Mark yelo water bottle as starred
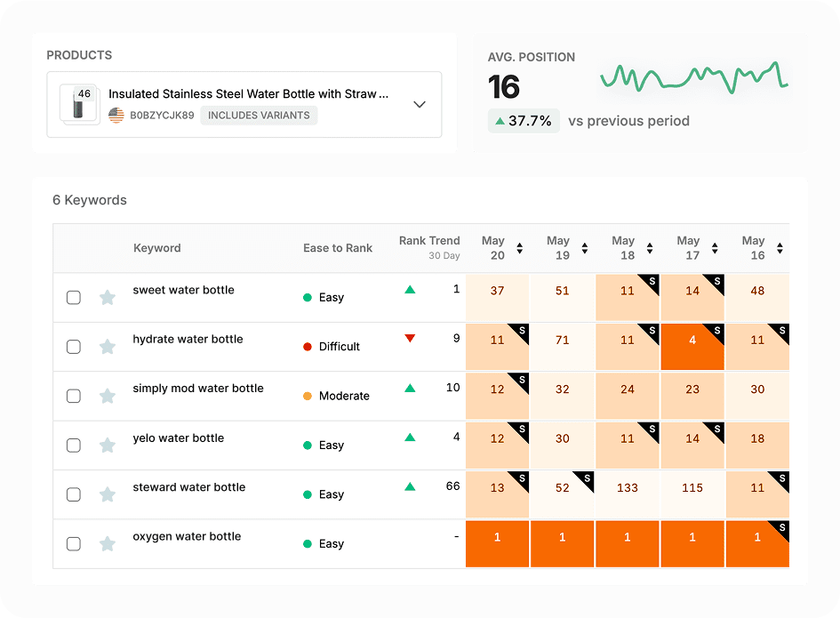The height and width of the screenshot is (618, 840). pos(108,445)
